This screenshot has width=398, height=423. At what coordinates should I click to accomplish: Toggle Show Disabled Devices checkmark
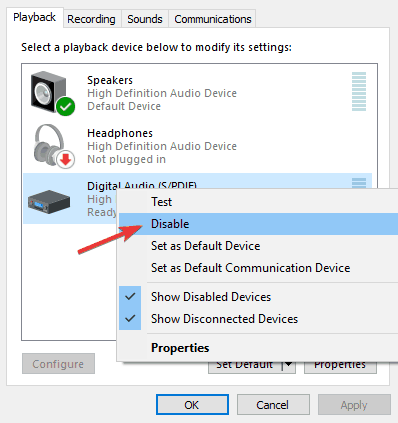coord(130,297)
